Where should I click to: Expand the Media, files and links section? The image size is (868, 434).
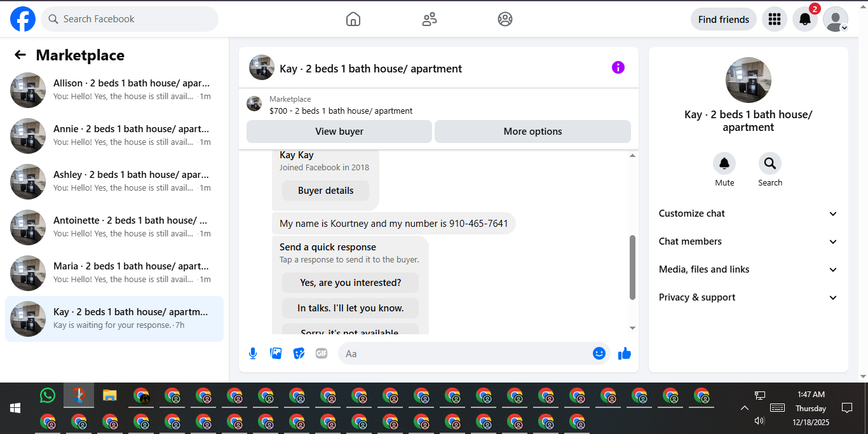click(x=749, y=269)
